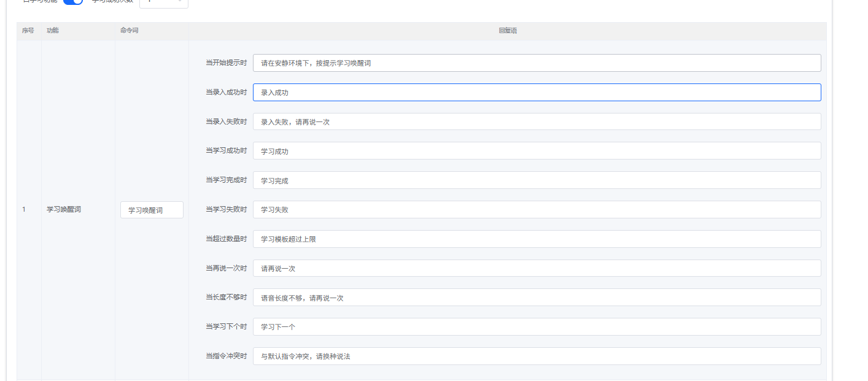Click the 功能 column header
This screenshot has width=868, height=381.
53,31
